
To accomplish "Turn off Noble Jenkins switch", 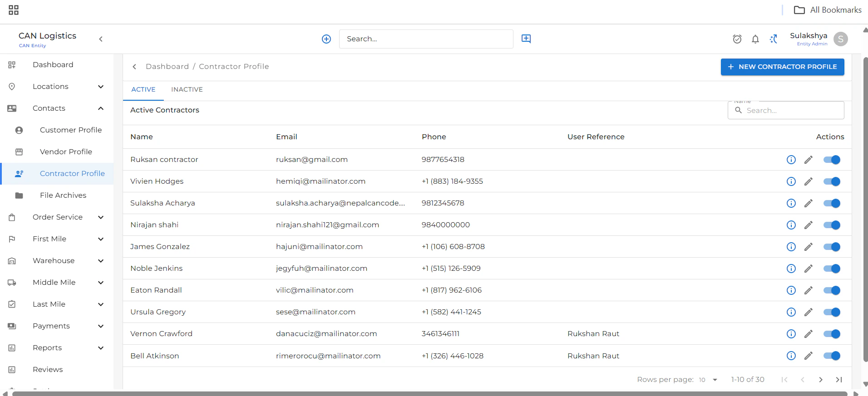I will (x=832, y=269).
